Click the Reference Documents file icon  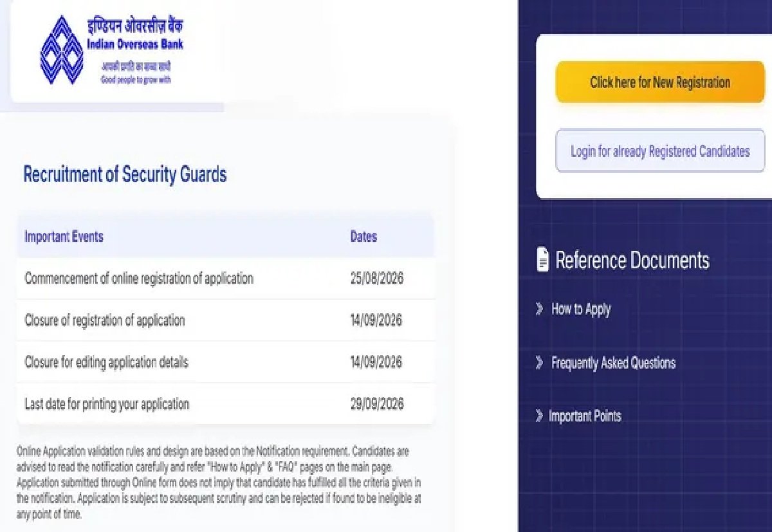(x=543, y=260)
